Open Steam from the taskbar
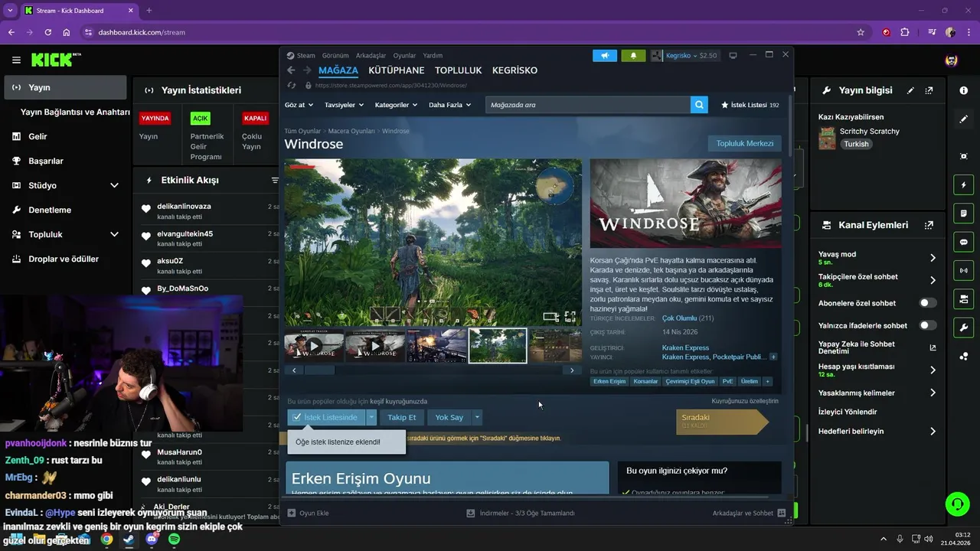980x551 pixels. [129, 540]
